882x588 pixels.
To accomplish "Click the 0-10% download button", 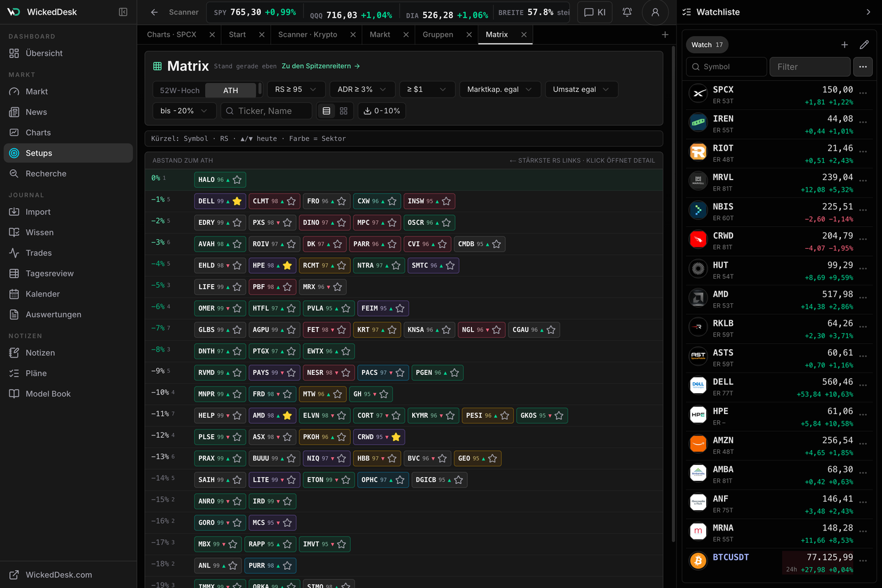I will (x=382, y=111).
